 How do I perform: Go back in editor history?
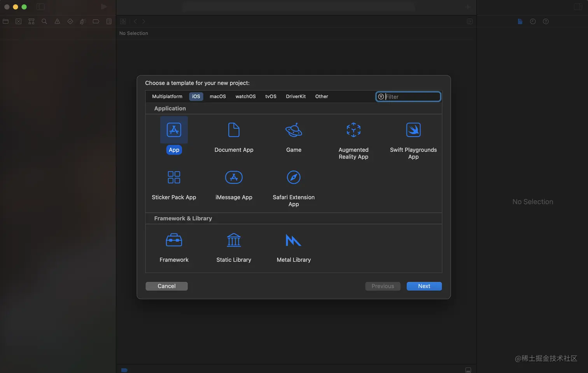coord(135,21)
